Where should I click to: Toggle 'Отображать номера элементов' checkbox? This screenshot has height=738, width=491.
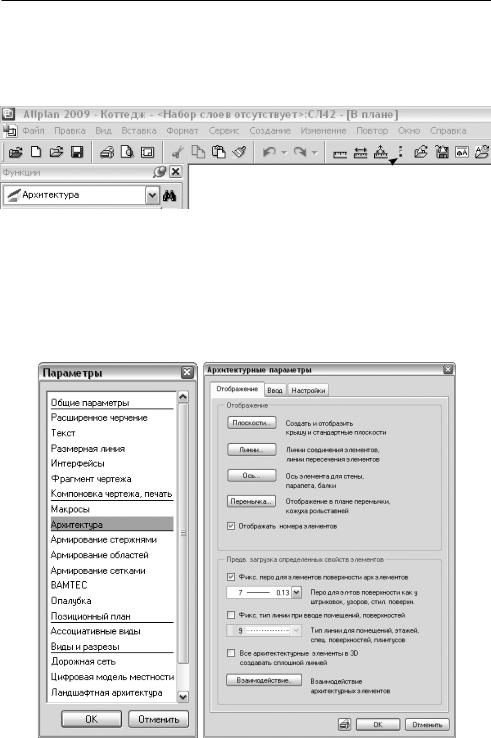(x=231, y=526)
